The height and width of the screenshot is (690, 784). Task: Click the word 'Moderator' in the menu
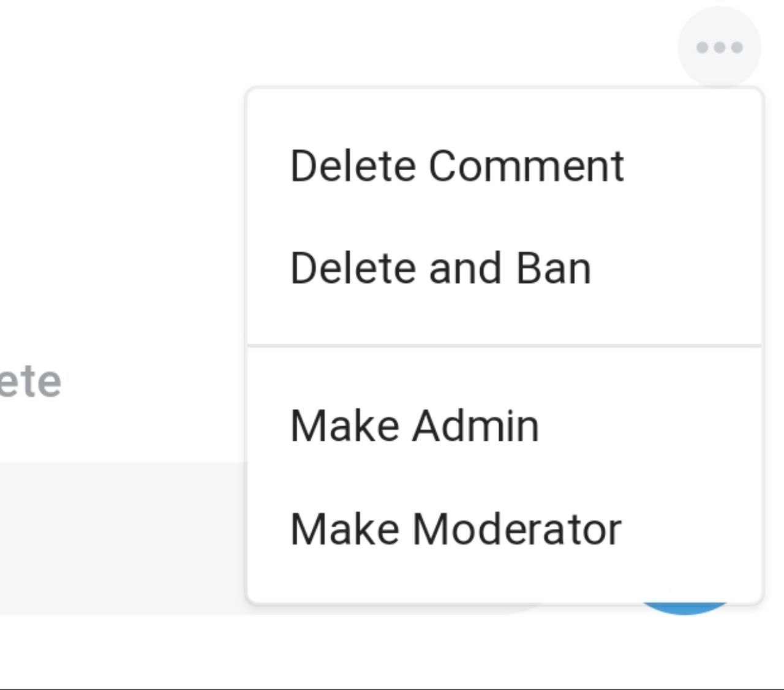(x=517, y=529)
